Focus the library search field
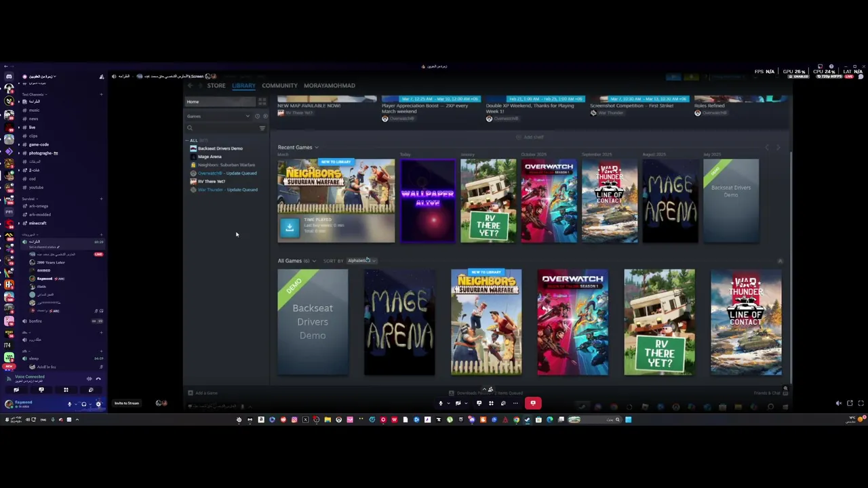The height and width of the screenshot is (488, 868). (x=222, y=128)
